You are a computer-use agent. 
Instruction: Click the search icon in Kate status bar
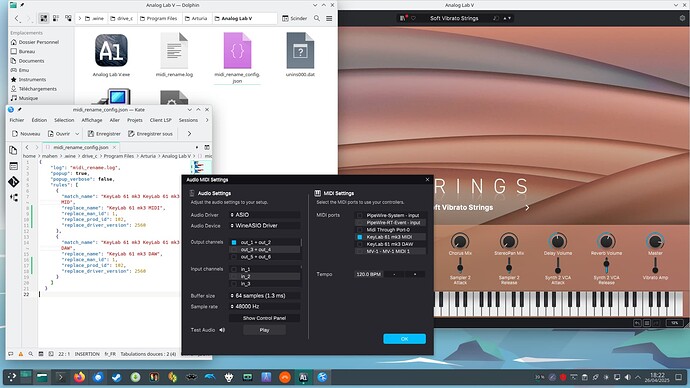[x=31, y=354]
